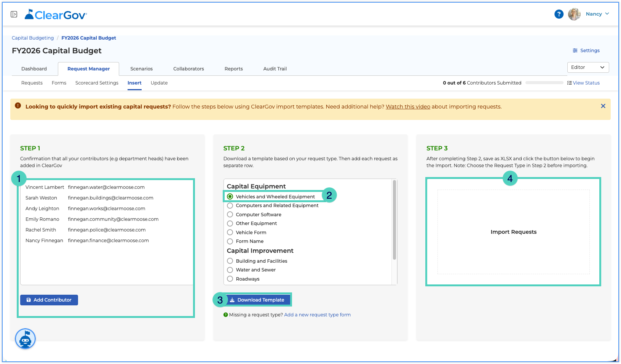Select the Form Name radio option

(230, 241)
